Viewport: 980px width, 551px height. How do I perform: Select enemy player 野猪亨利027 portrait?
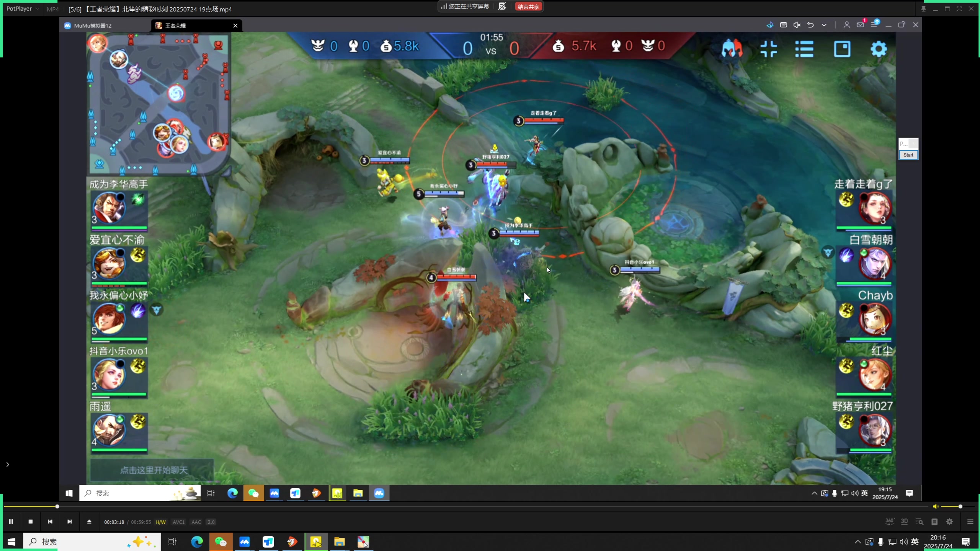(875, 430)
